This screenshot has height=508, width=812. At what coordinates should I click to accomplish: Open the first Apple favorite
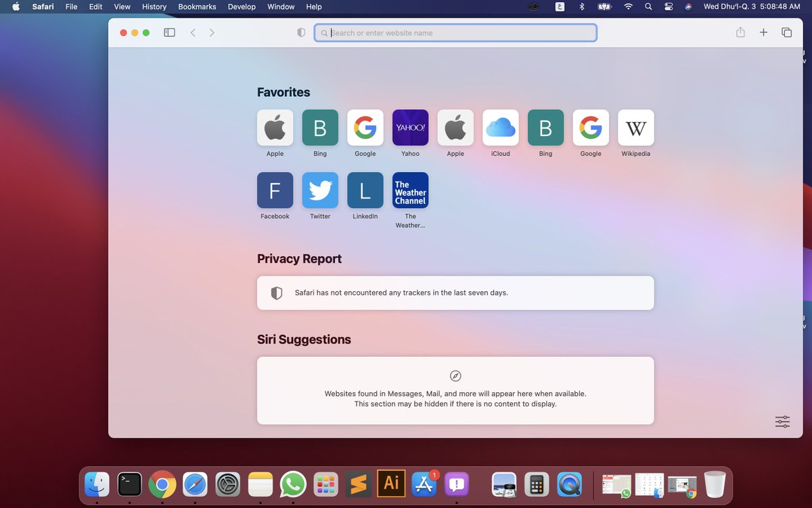point(275,127)
